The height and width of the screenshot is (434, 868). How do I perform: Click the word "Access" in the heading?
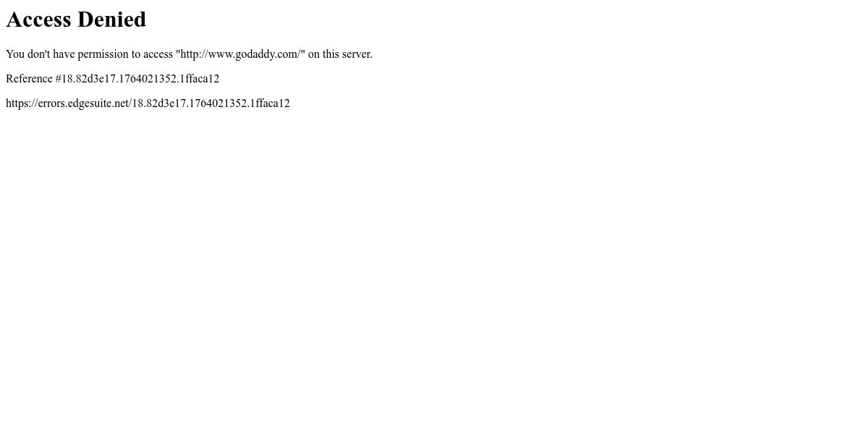pyautogui.click(x=38, y=20)
